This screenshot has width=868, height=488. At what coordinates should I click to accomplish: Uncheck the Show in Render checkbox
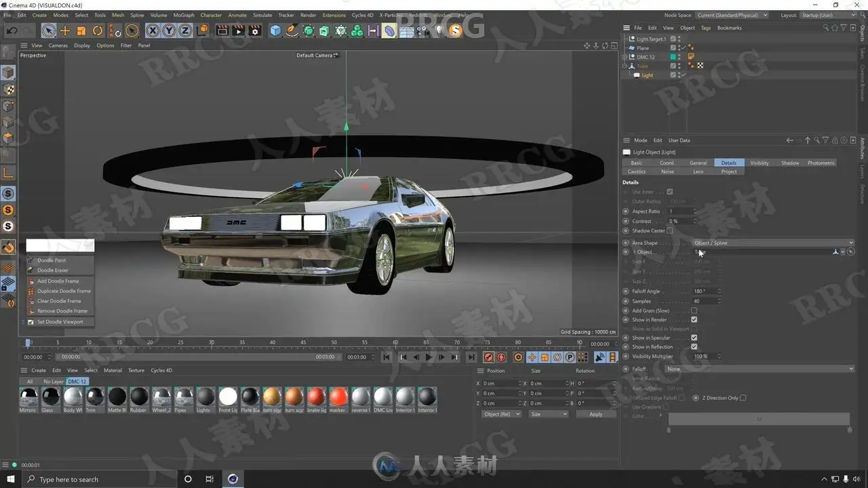pyautogui.click(x=694, y=319)
